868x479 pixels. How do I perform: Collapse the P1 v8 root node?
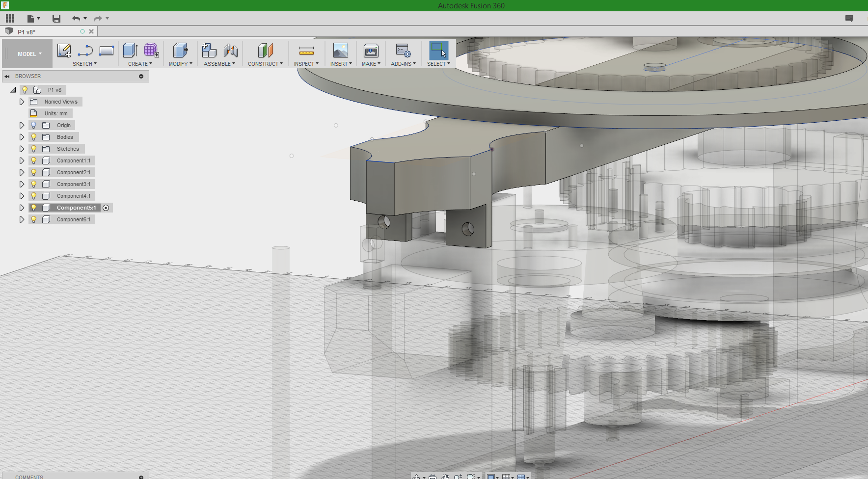[13, 90]
